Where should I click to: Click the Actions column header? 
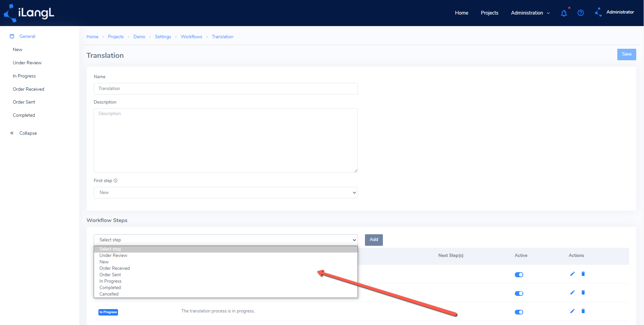coord(576,256)
